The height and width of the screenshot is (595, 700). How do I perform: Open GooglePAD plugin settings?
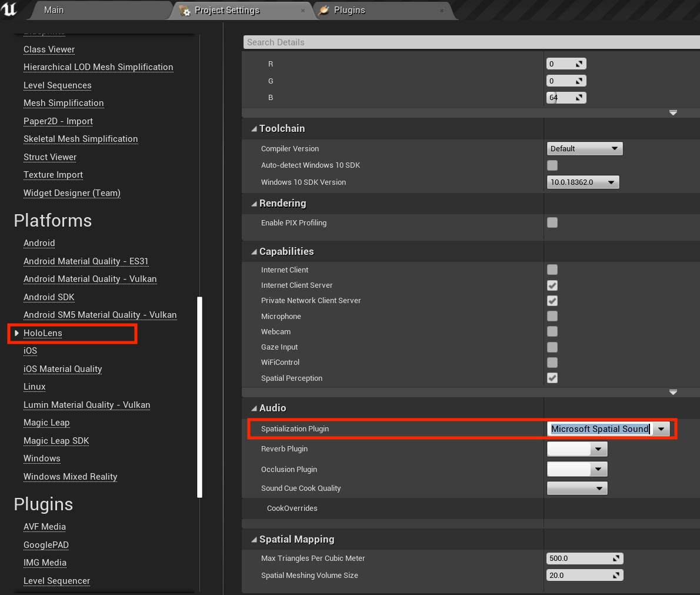(x=46, y=545)
